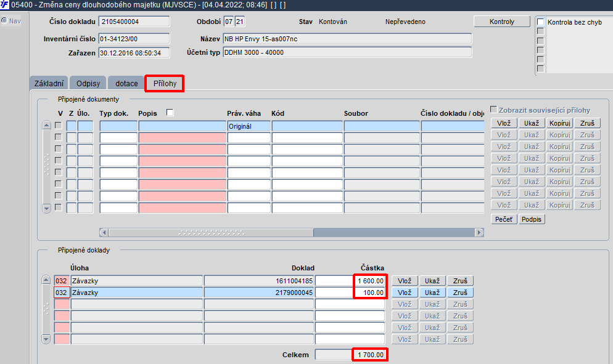Viewport: 613px width, 364px height.
Task: Click the horizontal scrollbar thumb in documents panel
Action: [x=211, y=233]
